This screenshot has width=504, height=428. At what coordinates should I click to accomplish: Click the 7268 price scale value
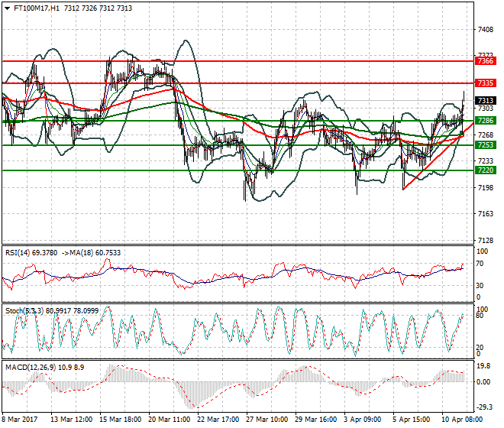(486, 135)
